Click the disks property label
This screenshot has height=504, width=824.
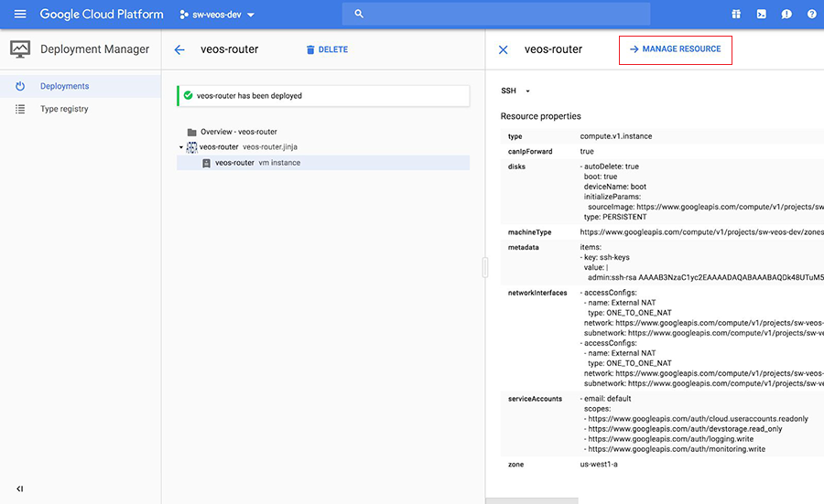click(516, 166)
